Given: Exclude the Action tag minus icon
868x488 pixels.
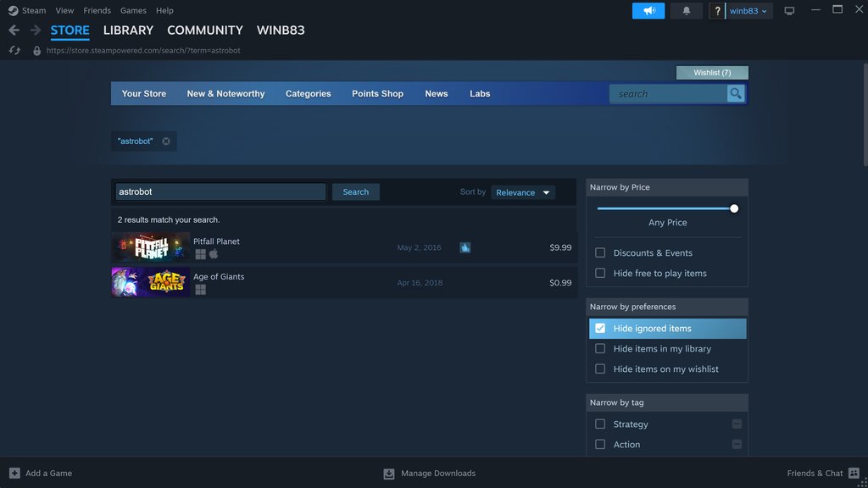Looking at the screenshot, I should point(737,444).
